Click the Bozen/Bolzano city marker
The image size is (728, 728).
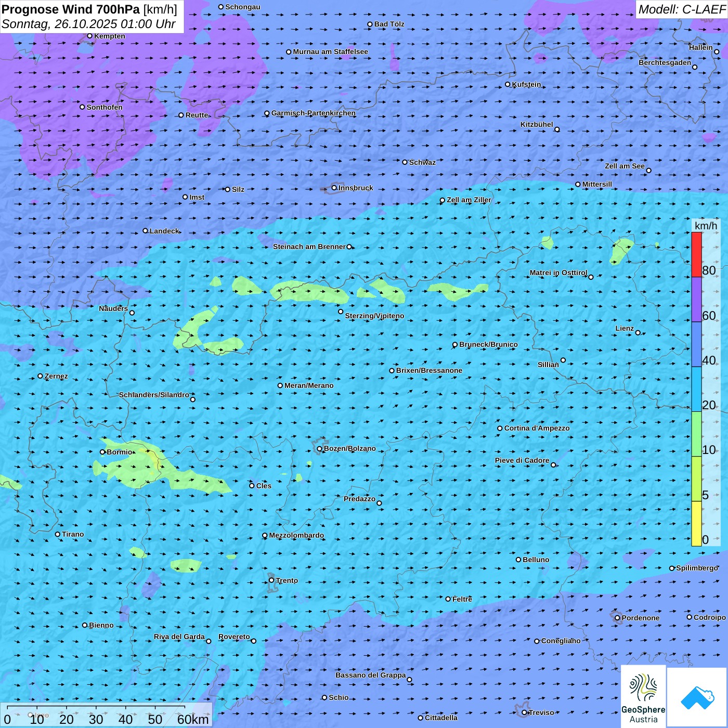(320, 449)
